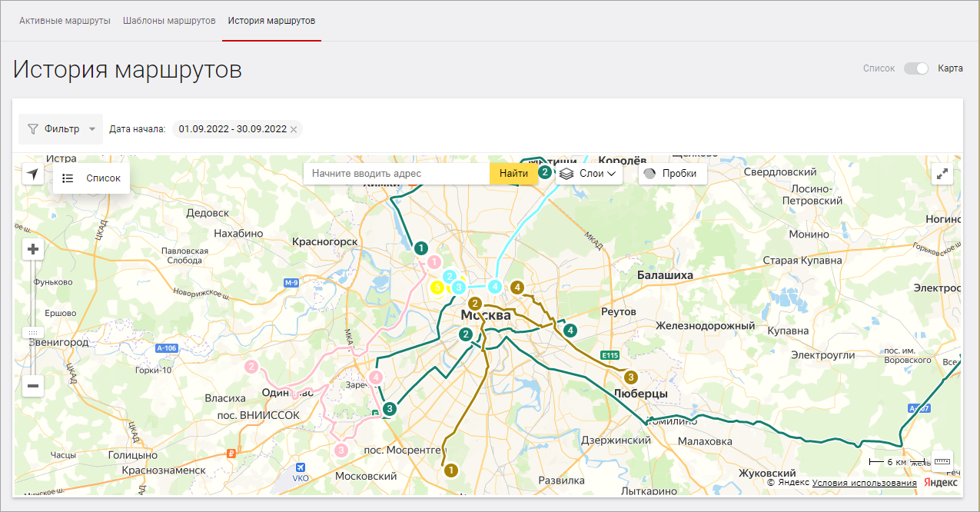
Task: Zoom in with the map plus button
Action: click(x=33, y=249)
